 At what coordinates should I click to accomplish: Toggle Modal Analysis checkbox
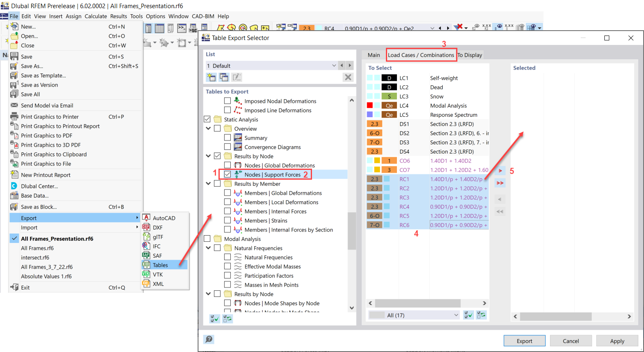[207, 238]
